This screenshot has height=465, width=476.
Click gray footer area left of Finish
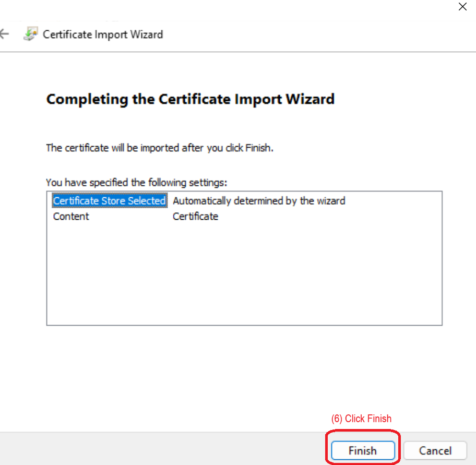coord(157,449)
